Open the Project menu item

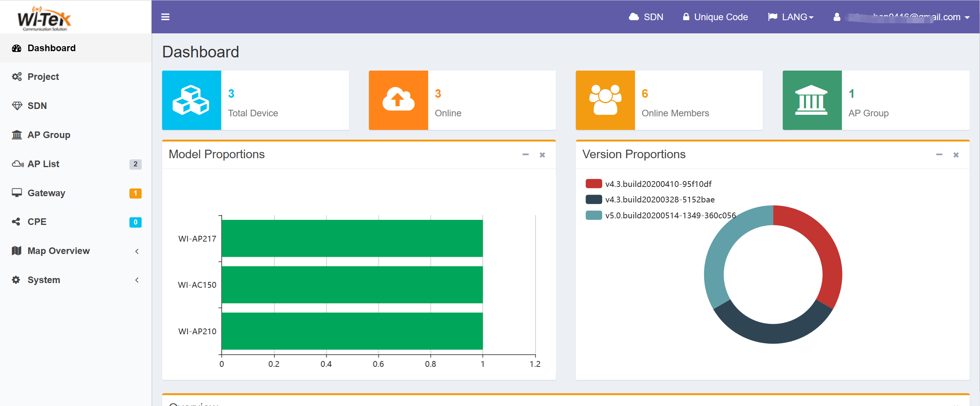[76, 77]
